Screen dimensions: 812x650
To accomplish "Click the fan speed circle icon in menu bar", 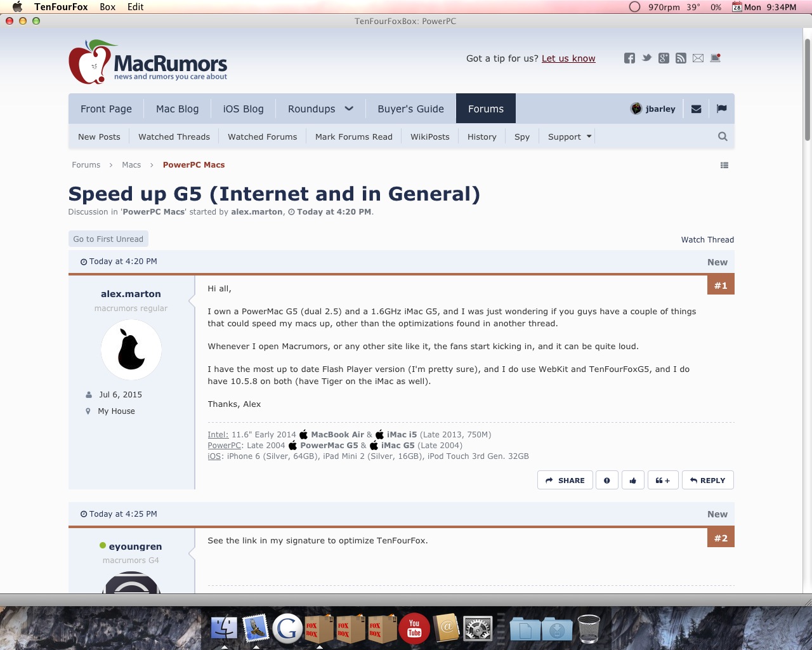I will pos(634,7).
